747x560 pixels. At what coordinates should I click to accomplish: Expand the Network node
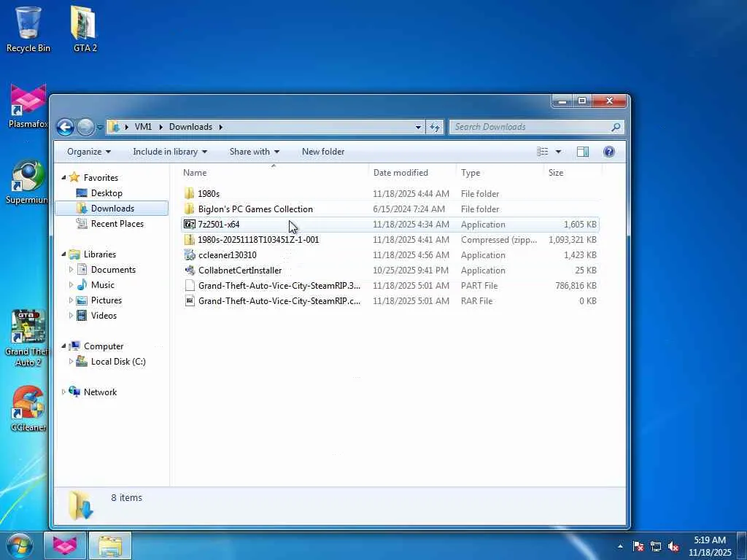[63, 392]
